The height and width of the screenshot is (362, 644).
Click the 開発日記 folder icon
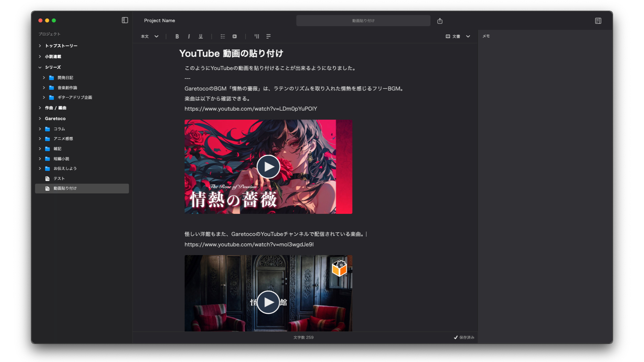(51, 77)
